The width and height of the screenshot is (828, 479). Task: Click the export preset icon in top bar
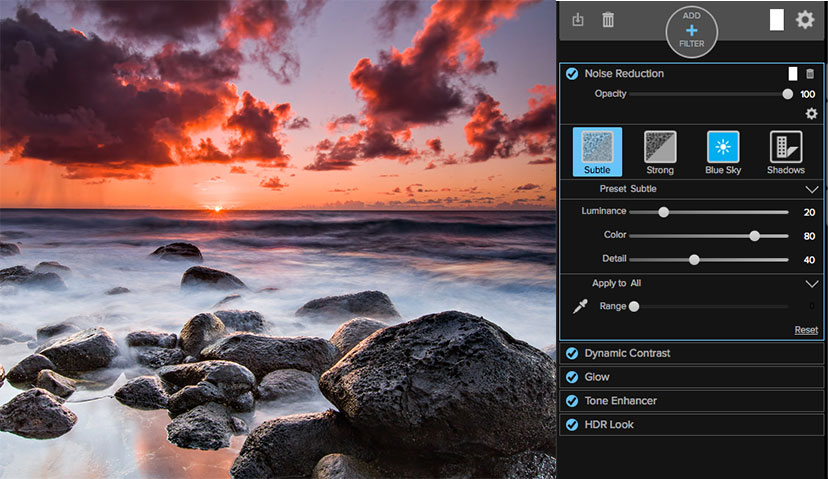(x=578, y=19)
